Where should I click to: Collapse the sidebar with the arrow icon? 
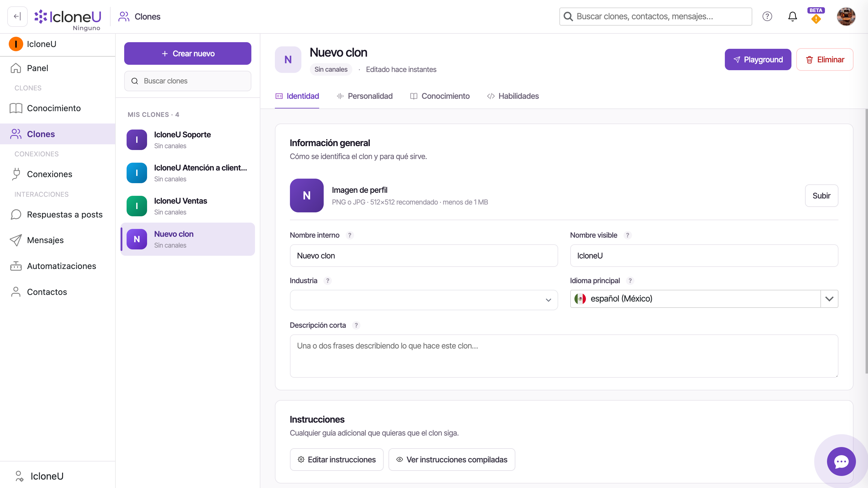click(x=17, y=17)
